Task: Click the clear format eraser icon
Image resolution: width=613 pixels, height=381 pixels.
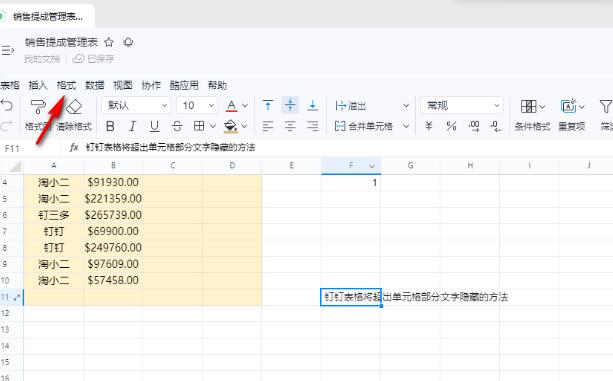Action: click(x=74, y=106)
